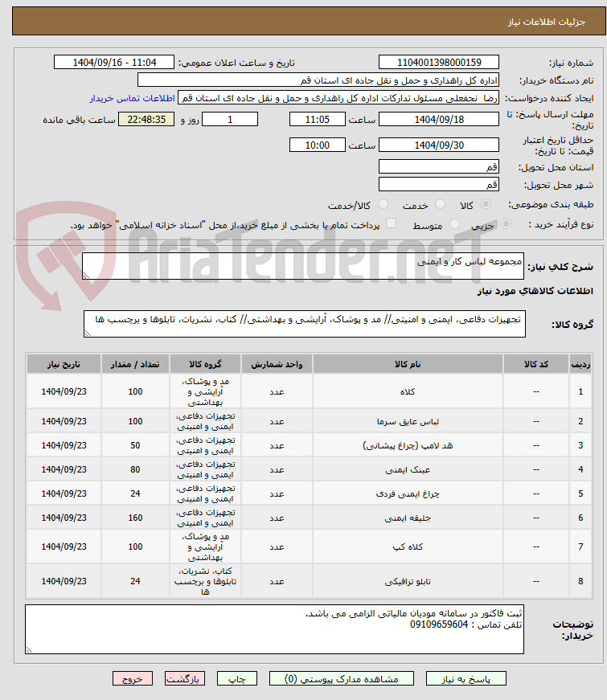Click the شماره نیاز number field
This screenshot has width=607, height=700.
(439, 63)
